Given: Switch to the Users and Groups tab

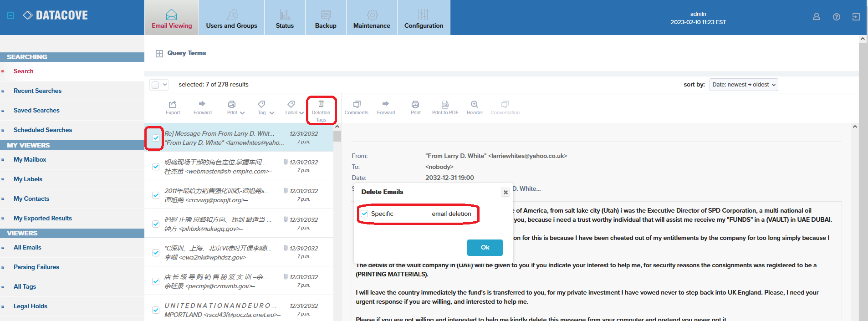Looking at the screenshot, I should coord(231,18).
